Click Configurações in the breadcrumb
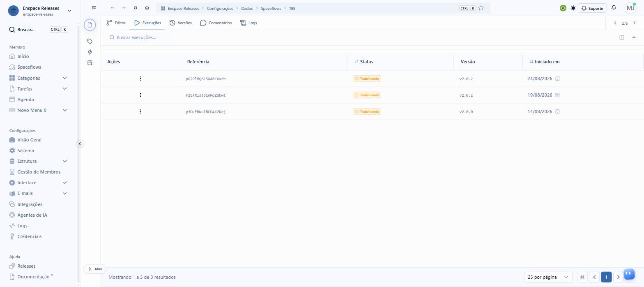 click(x=220, y=8)
